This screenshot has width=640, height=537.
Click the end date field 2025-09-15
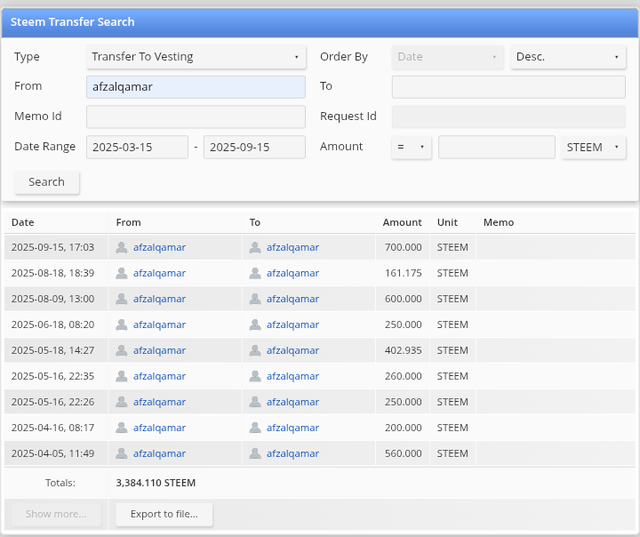[x=254, y=147]
